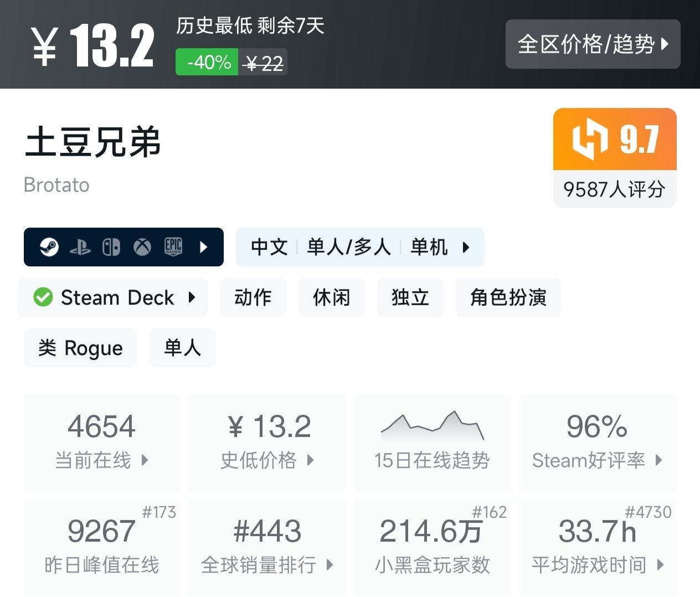The width and height of the screenshot is (700, 597).
Task: Open Steam好评率 review details
Action: (x=598, y=442)
